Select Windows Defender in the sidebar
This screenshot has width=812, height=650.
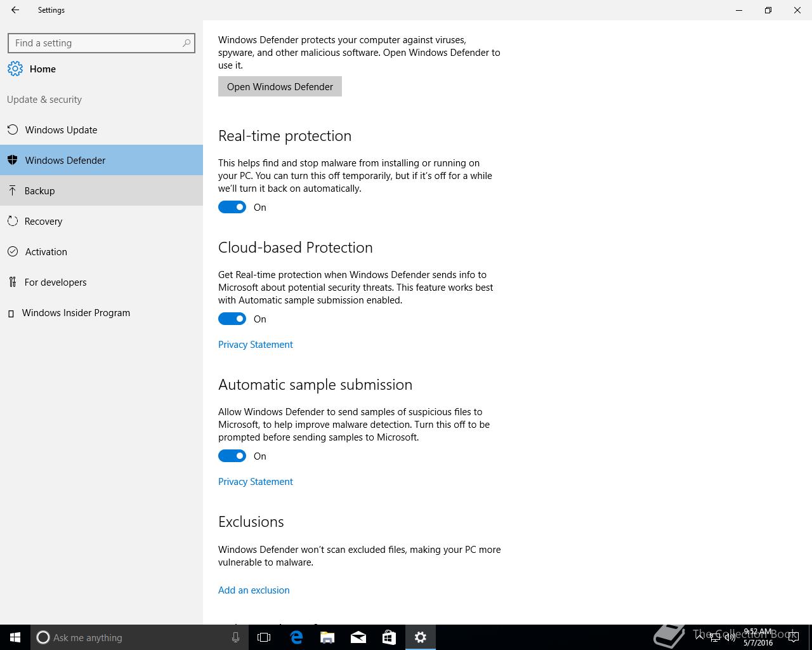click(101, 160)
